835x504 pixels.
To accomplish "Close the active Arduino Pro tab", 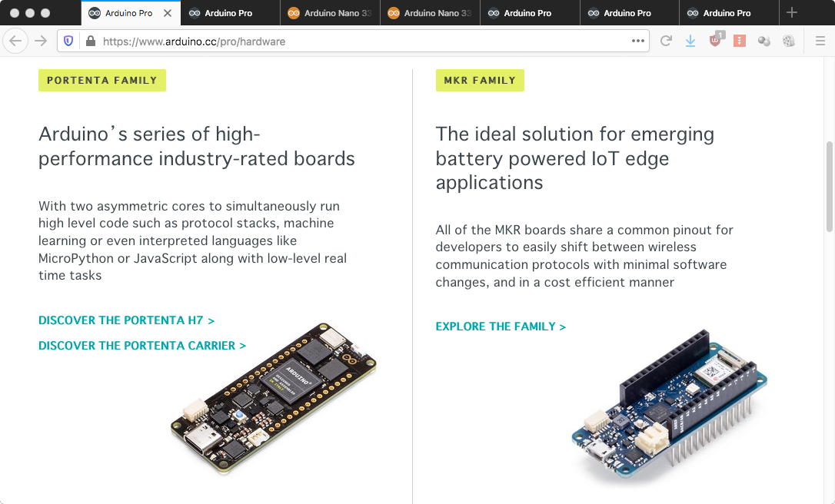I will [x=168, y=13].
